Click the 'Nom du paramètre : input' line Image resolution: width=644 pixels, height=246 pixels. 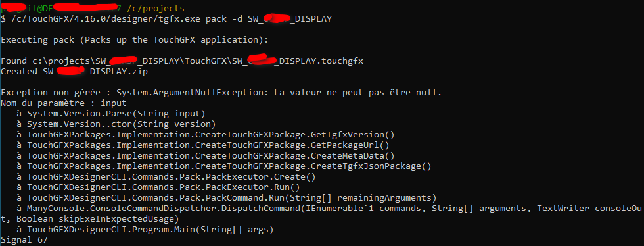tap(64, 103)
